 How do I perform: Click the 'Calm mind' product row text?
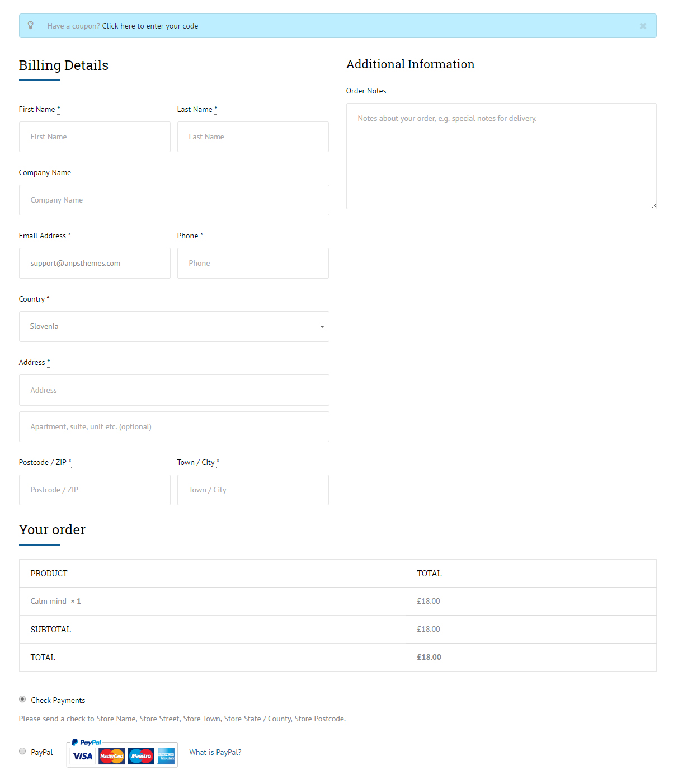pos(49,601)
